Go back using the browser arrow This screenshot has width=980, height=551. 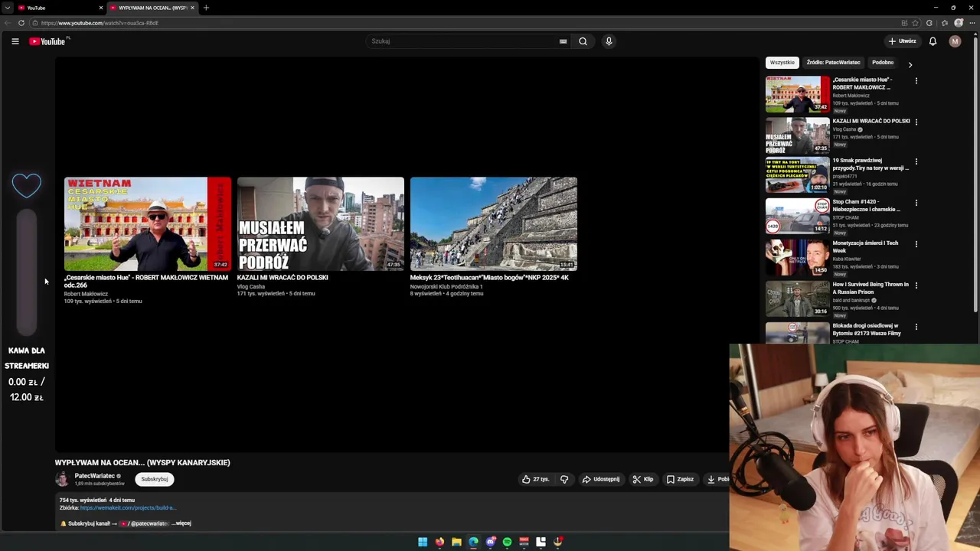[8, 23]
